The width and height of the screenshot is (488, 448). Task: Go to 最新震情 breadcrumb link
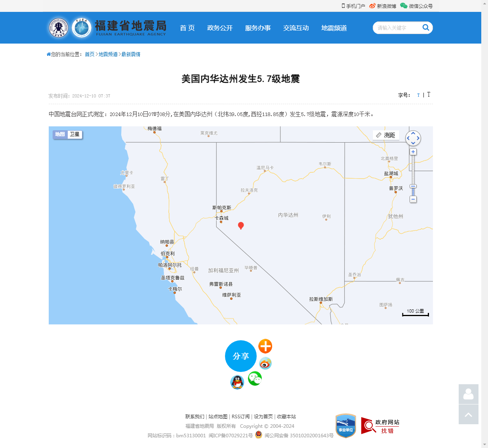pos(131,54)
